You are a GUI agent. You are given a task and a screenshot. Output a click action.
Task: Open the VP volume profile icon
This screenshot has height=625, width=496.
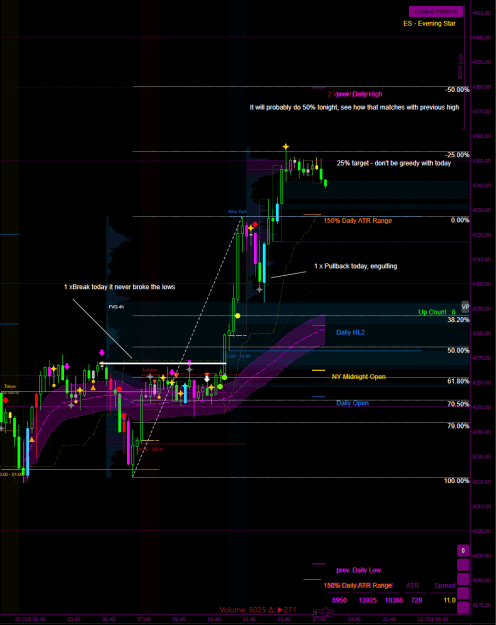[x=465, y=307]
